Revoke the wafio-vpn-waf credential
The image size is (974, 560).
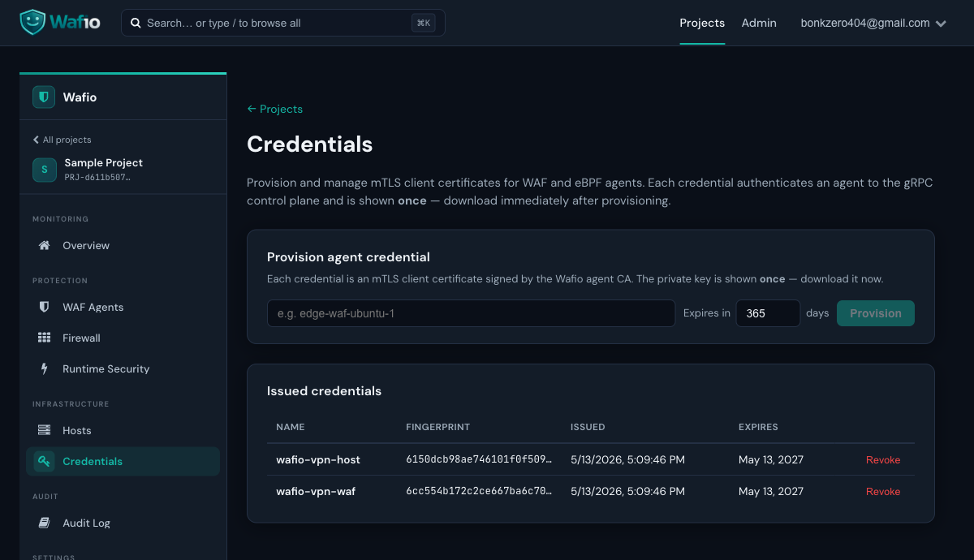click(883, 491)
